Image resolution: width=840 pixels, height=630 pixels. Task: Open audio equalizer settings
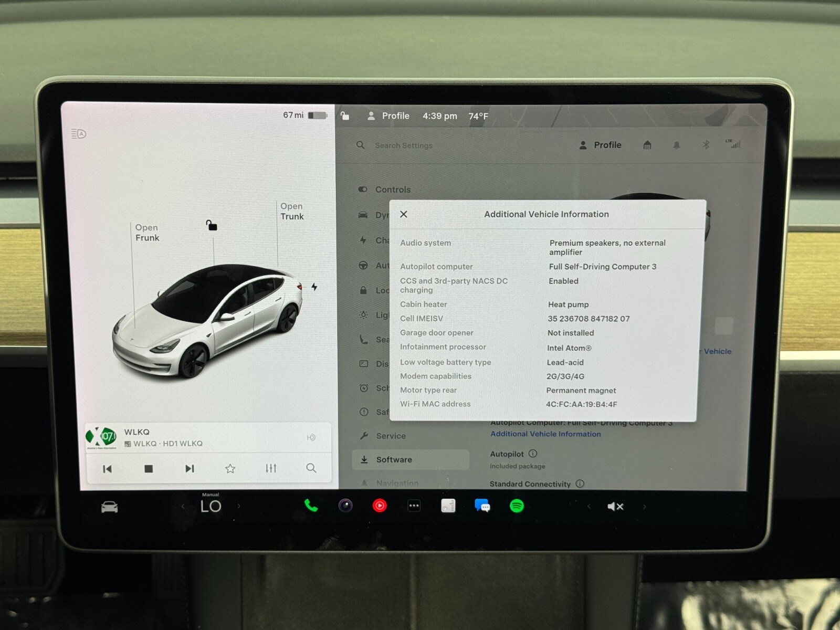(x=271, y=468)
